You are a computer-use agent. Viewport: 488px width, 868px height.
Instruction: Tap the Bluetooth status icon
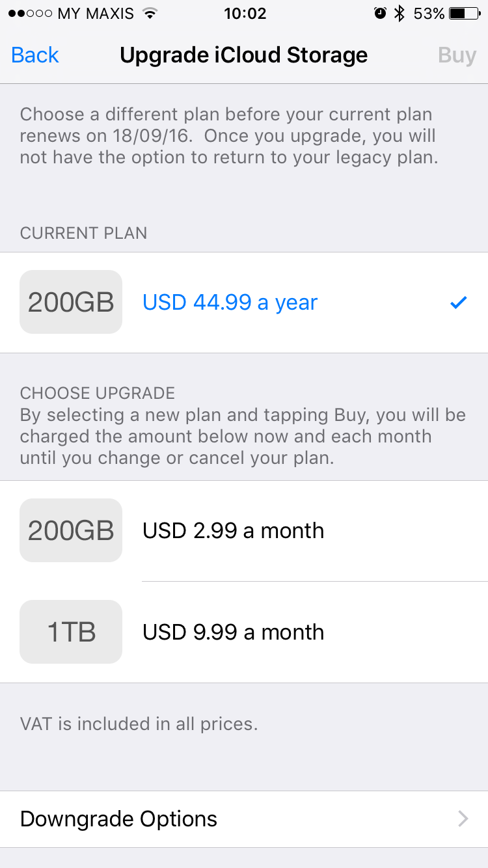(400, 13)
